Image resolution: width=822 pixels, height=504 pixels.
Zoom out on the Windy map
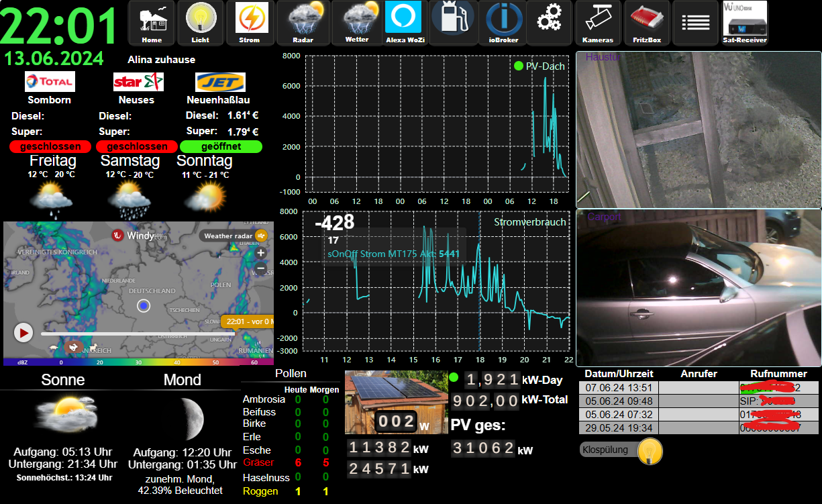[x=261, y=270]
